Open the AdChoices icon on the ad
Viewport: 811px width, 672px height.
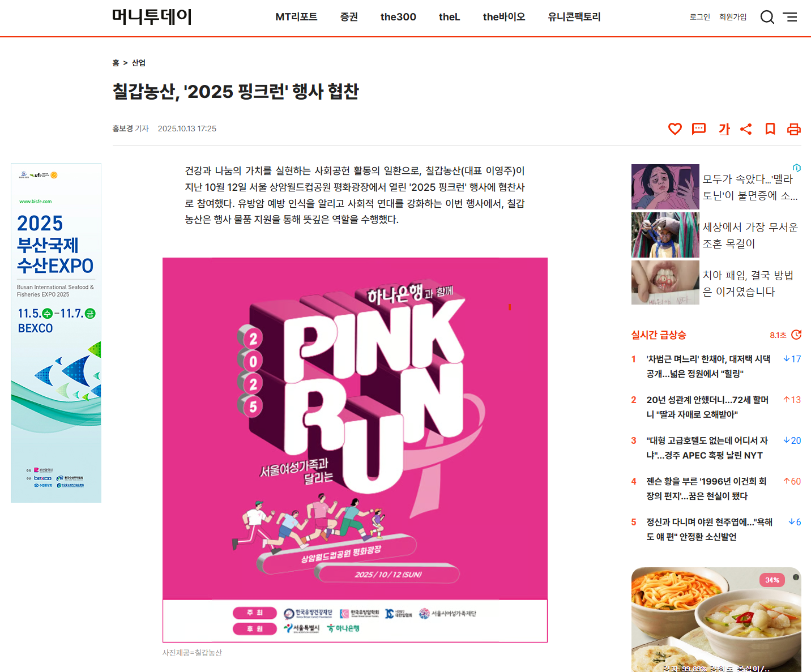click(797, 168)
